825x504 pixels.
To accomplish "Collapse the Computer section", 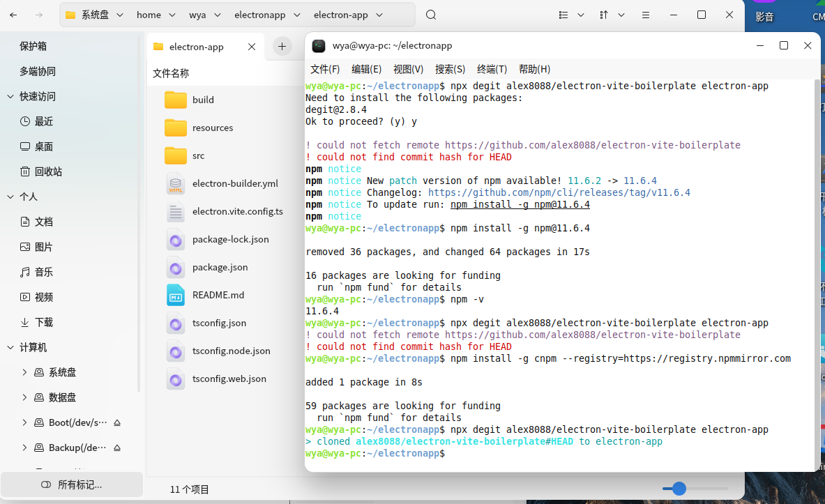I will point(10,347).
